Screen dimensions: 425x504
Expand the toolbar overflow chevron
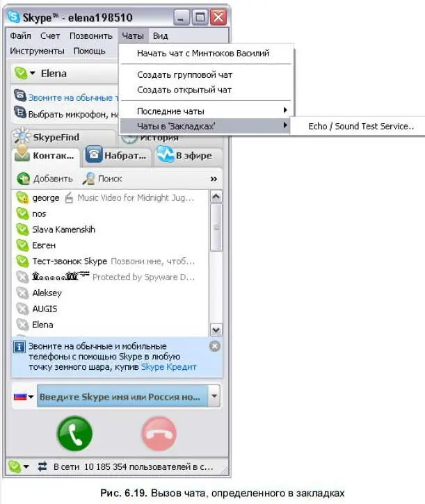coord(214,179)
